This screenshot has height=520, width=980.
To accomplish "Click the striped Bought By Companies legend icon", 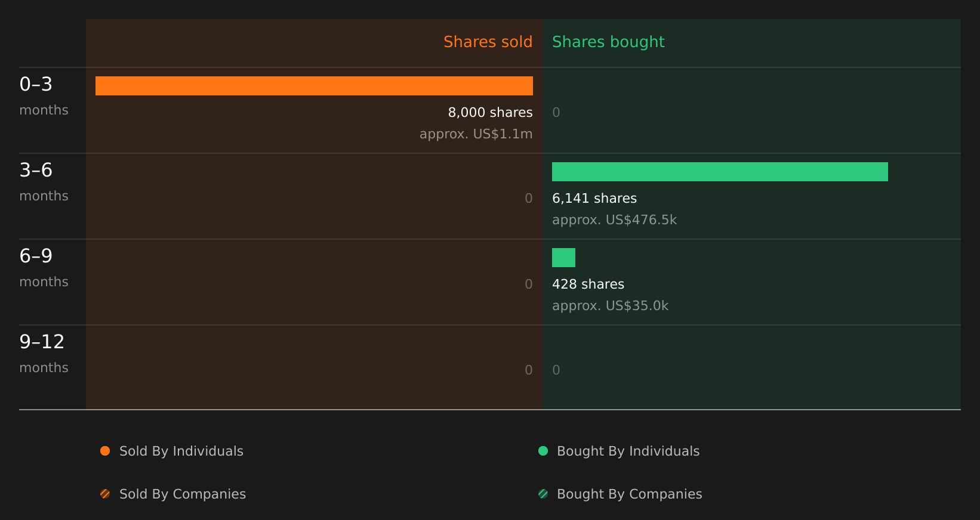I will [x=543, y=494].
